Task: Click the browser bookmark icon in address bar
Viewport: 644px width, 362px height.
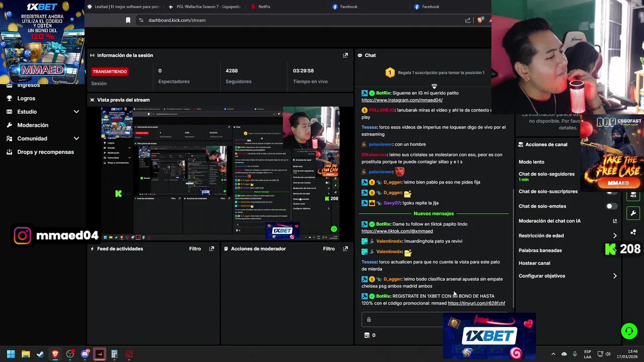Action: (128, 20)
